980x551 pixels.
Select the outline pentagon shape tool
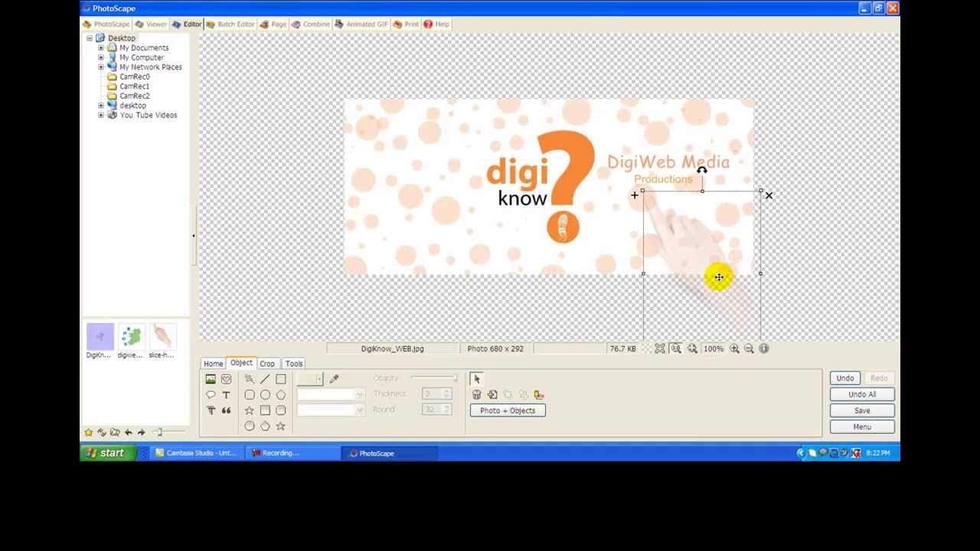click(x=281, y=395)
